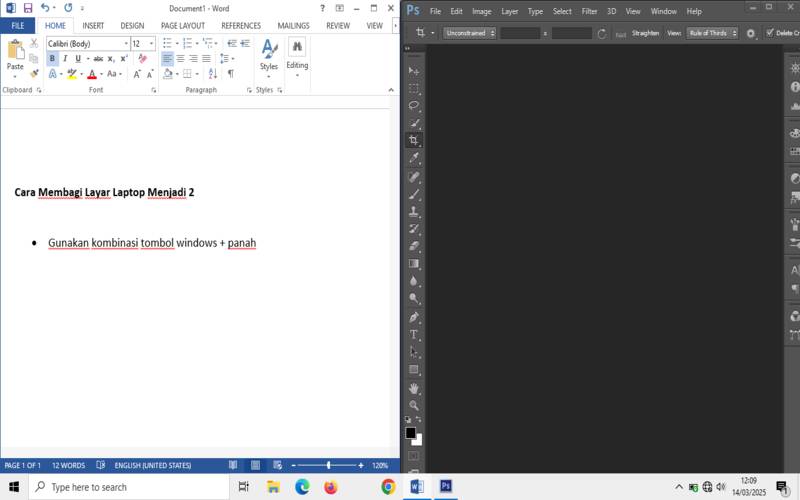Image resolution: width=800 pixels, height=500 pixels.
Task: Click the red Font Color button
Action: pyautogui.click(x=92, y=74)
